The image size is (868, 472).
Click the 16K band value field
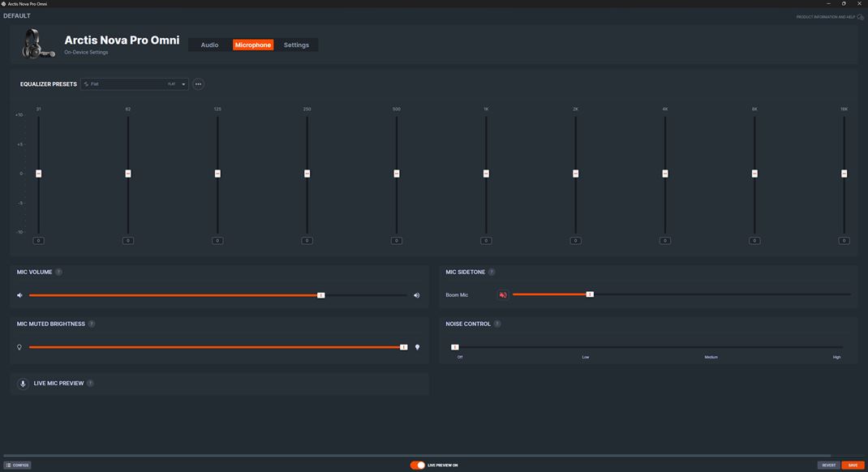click(844, 241)
